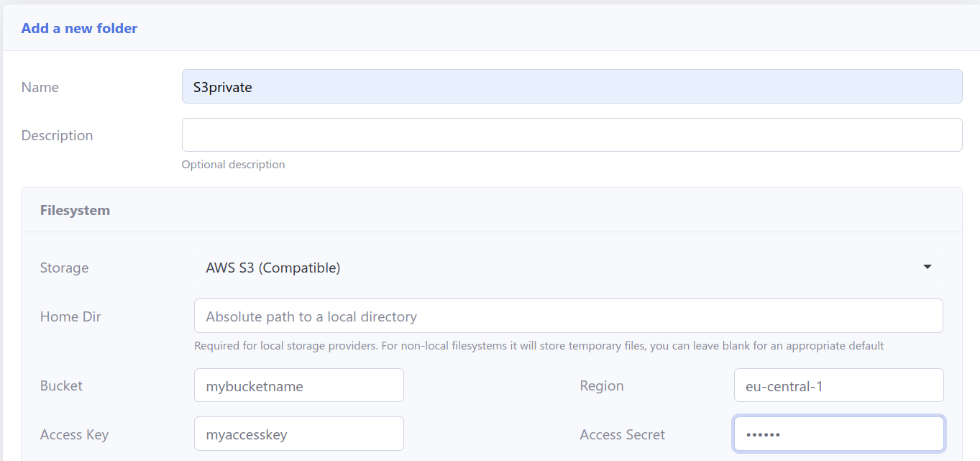Click the Region field showing eu-central-1
The width and height of the screenshot is (980, 461).
[x=838, y=386]
